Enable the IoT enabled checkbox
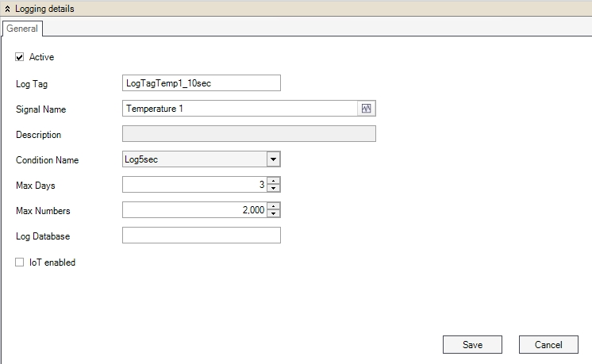The height and width of the screenshot is (364, 592). click(x=20, y=262)
